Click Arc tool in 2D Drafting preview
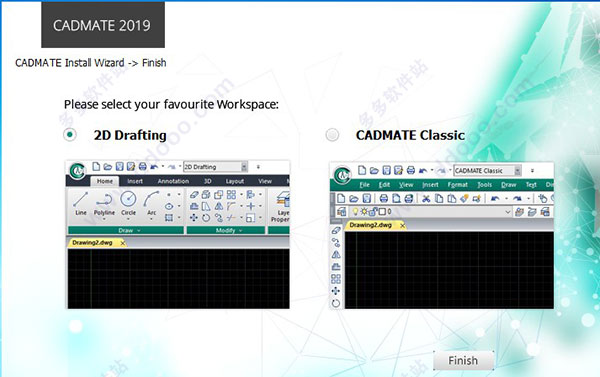This screenshot has width=600, height=377. (x=152, y=206)
